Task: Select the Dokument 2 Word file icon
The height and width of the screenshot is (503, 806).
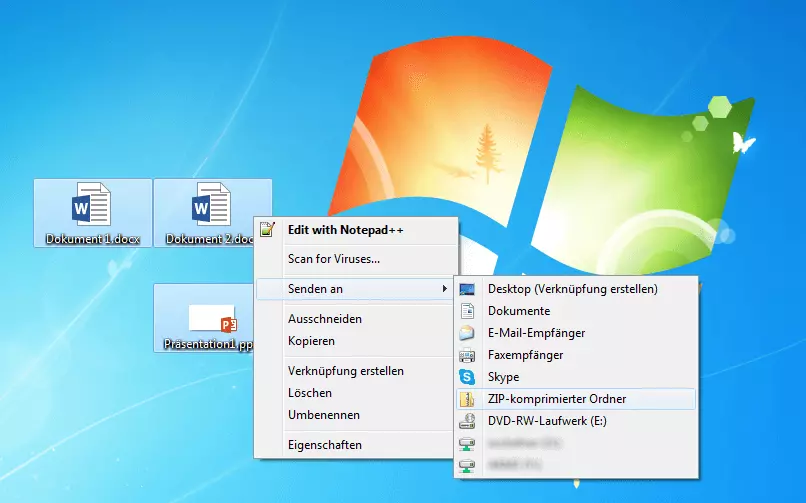Action: coord(211,204)
